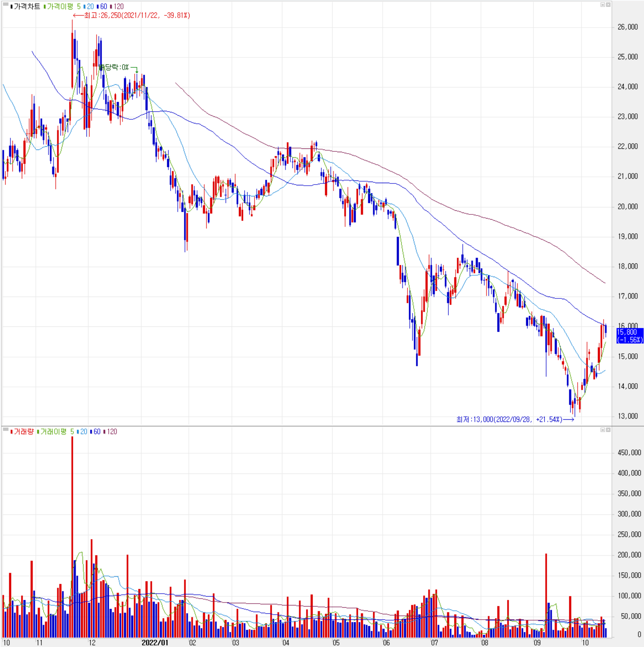Screen dimensions: 644x647
Task: Select the volume 20-day average legend
Action: coord(82,431)
